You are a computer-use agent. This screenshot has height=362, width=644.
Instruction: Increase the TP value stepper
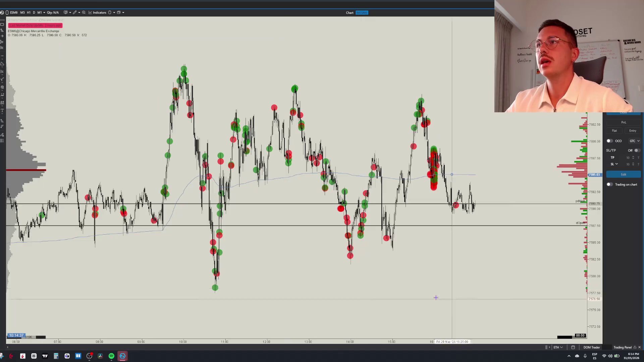click(x=633, y=157)
